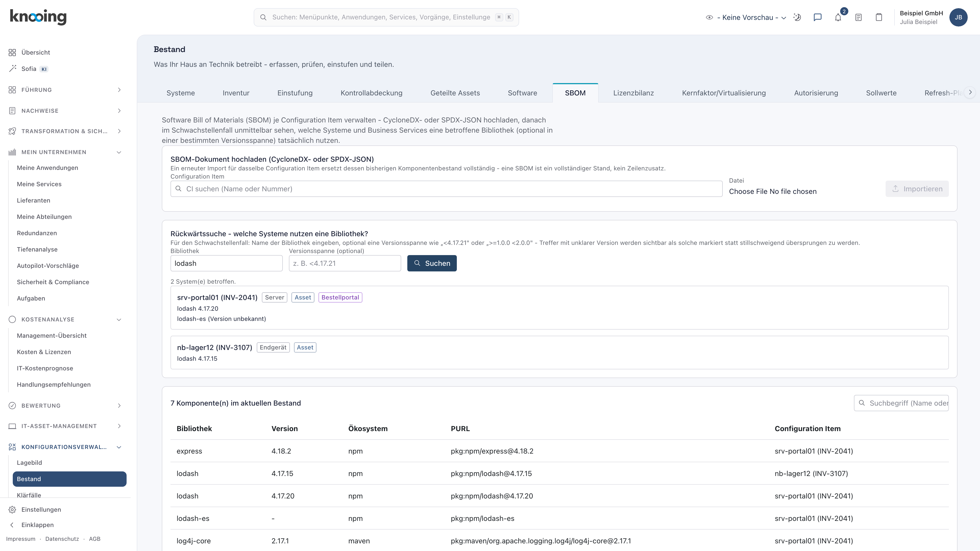
Task: Open the clipboard icon in header
Action: [879, 17]
